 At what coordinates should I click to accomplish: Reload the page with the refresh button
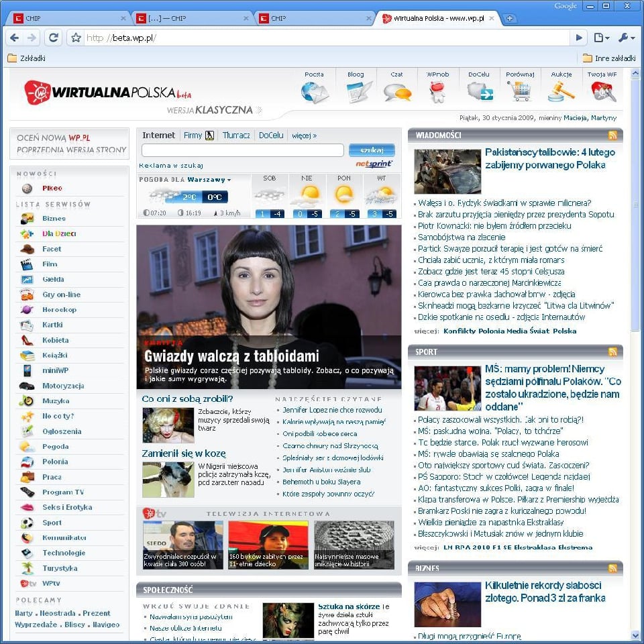53,38
